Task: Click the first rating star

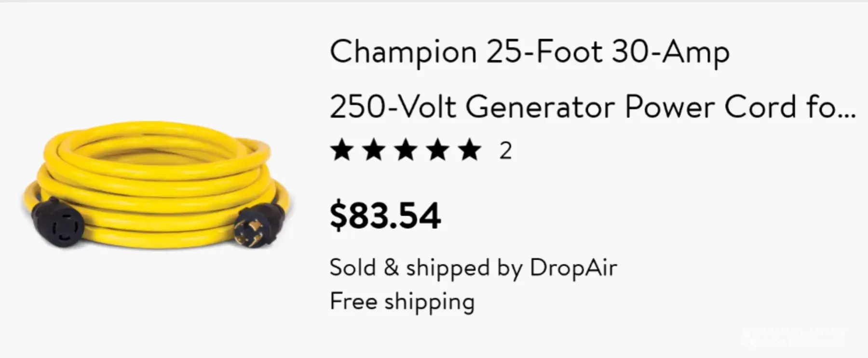Action: tap(342, 150)
